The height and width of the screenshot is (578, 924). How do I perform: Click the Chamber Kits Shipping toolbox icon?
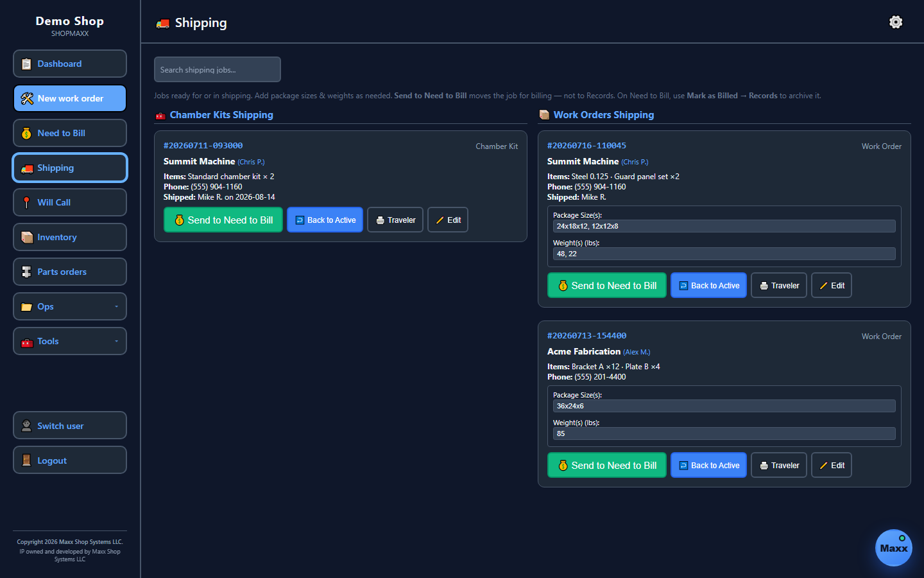pos(160,116)
